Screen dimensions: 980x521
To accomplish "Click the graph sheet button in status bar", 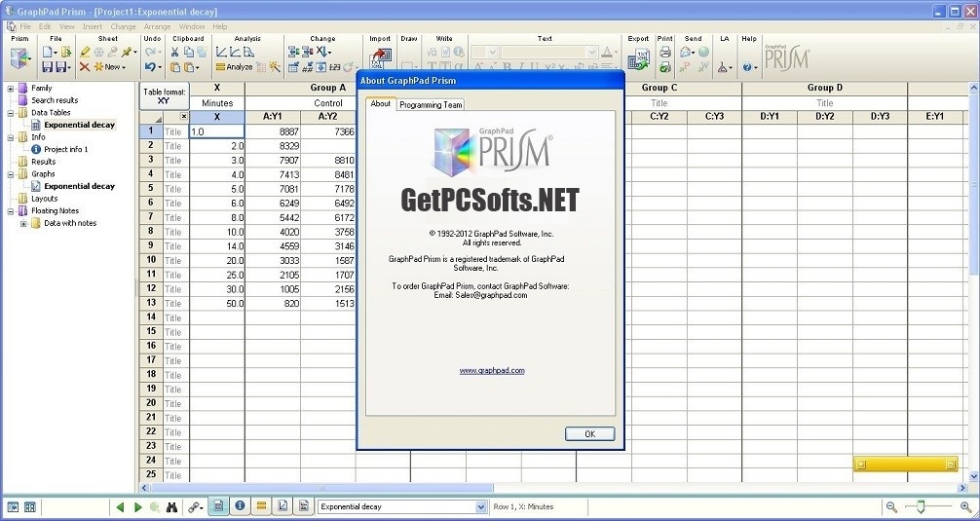I will point(283,506).
